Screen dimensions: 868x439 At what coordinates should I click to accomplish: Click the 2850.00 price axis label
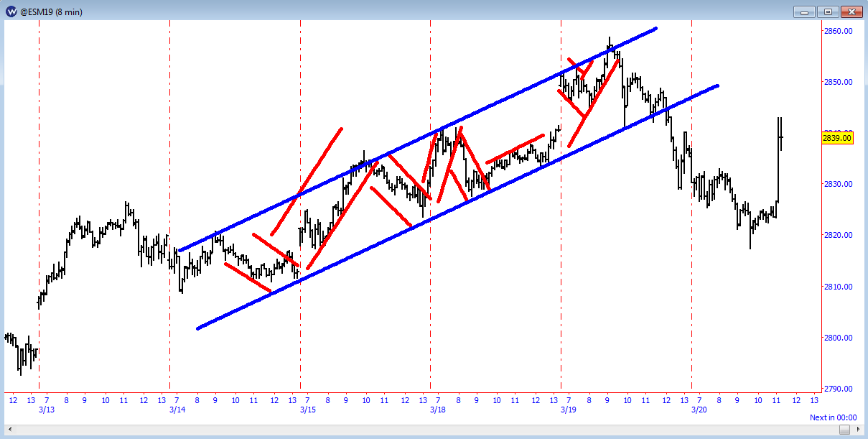[838, 82]
